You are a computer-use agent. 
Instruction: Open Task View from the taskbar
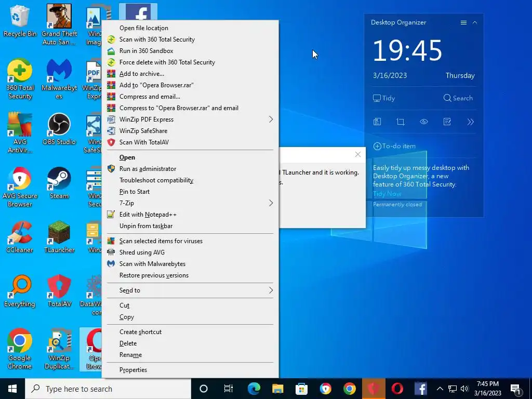tap(229, 389)
